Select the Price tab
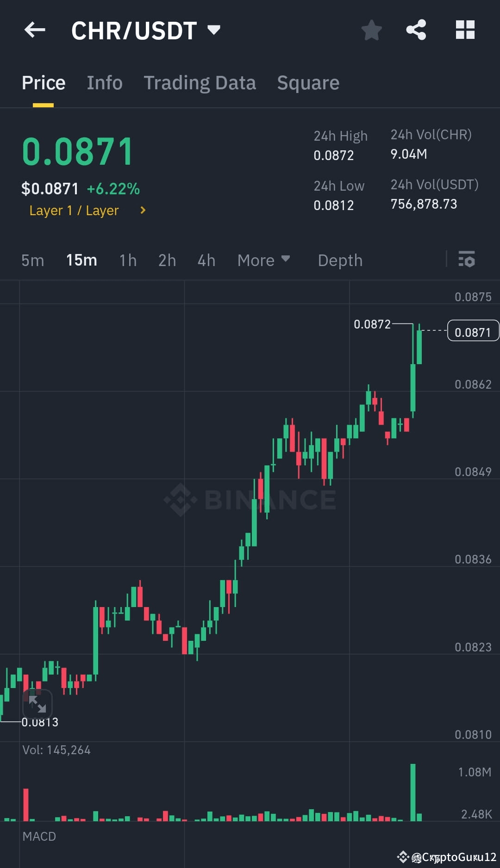 pos(43,82)
